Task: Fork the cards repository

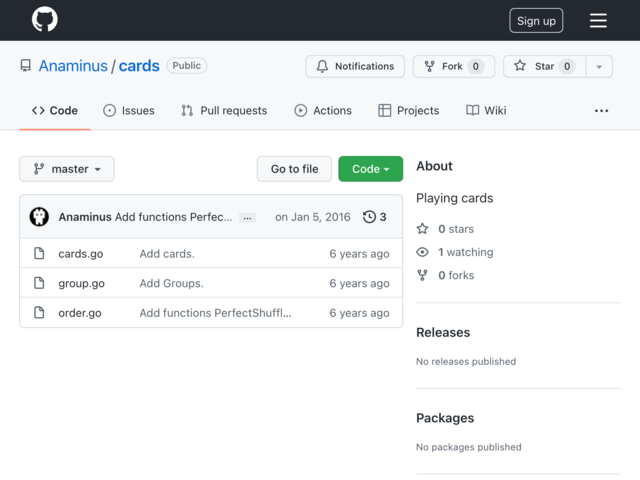Action: (453, 66)
